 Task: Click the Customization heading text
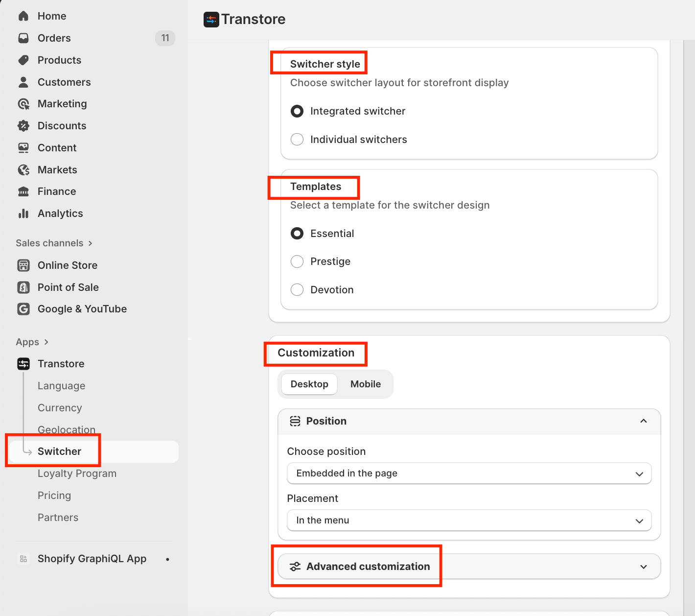click(x=316, y=353)
